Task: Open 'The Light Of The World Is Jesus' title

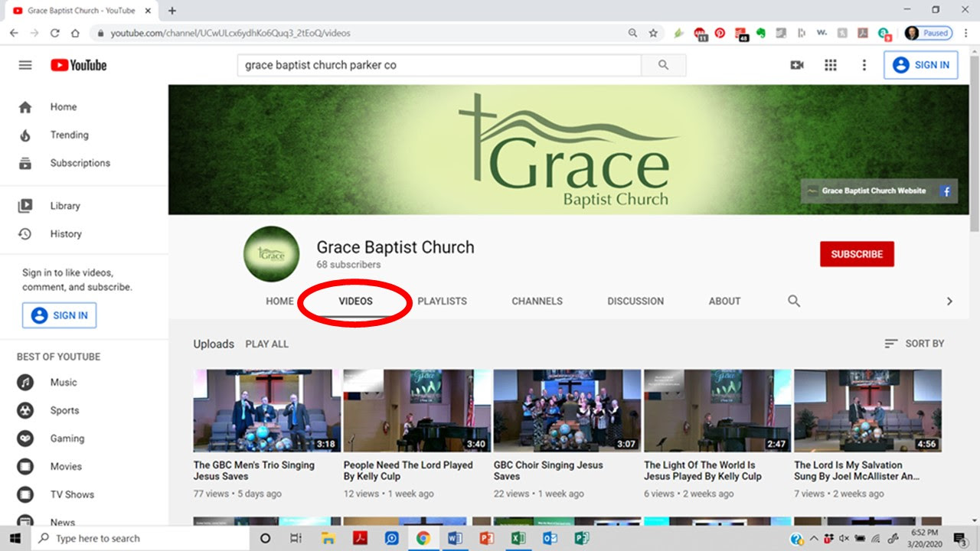Action: click(703, 471)
